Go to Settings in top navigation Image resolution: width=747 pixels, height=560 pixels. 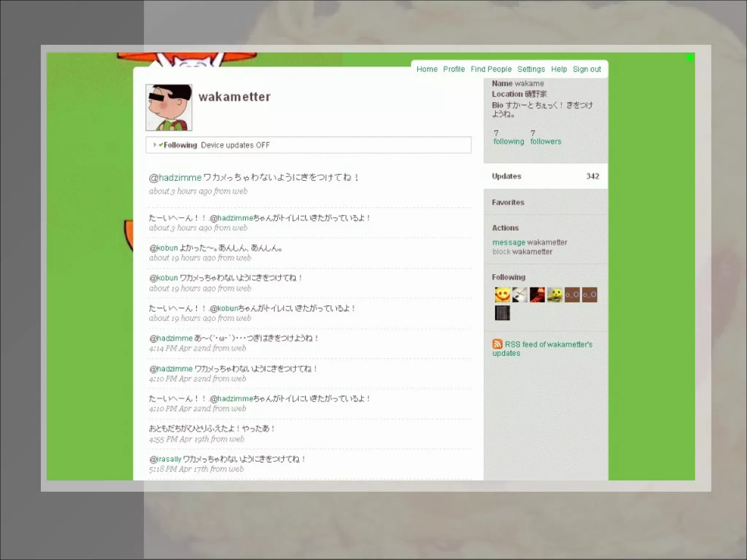pyautogui.click(x=531, y=69)
